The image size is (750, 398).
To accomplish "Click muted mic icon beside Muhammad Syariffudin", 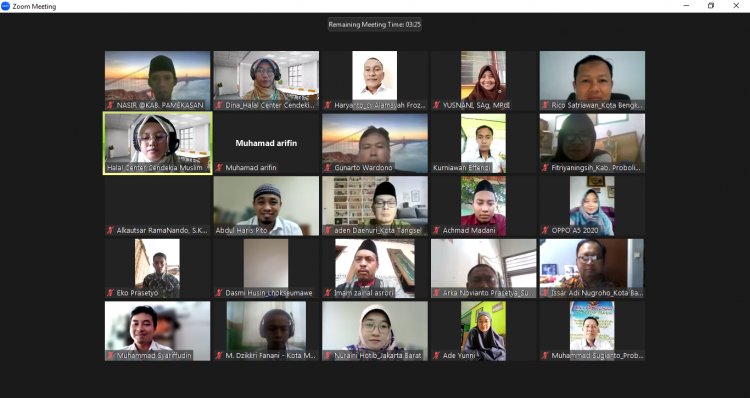I will pos(110,356).
